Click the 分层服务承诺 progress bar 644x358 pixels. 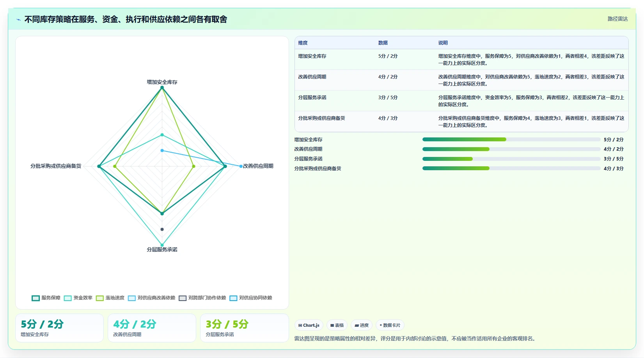point(511,159)
